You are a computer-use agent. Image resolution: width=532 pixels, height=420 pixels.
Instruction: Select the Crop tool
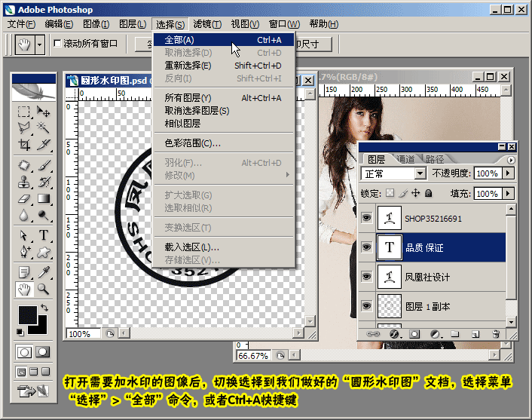coord(24,144)
